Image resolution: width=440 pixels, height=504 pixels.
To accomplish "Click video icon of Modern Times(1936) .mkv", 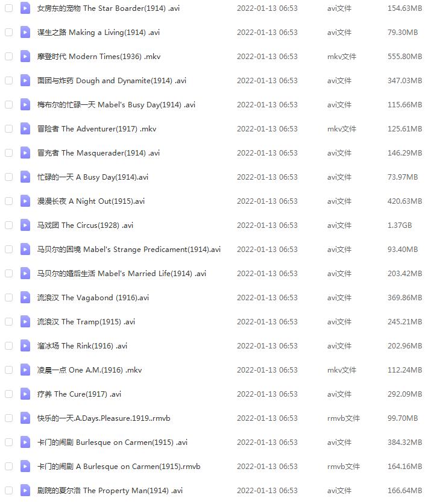I will click(x=25, y=57).
